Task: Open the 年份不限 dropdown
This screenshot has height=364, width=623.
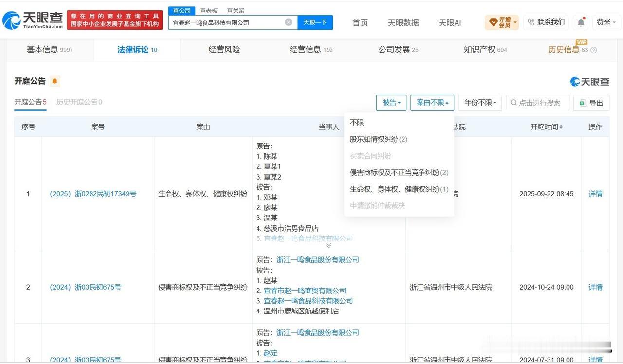Action: [x=480, y=103]
